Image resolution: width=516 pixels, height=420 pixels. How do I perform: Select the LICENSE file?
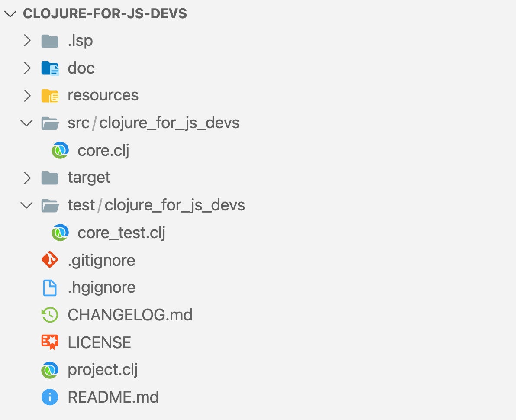99,342
